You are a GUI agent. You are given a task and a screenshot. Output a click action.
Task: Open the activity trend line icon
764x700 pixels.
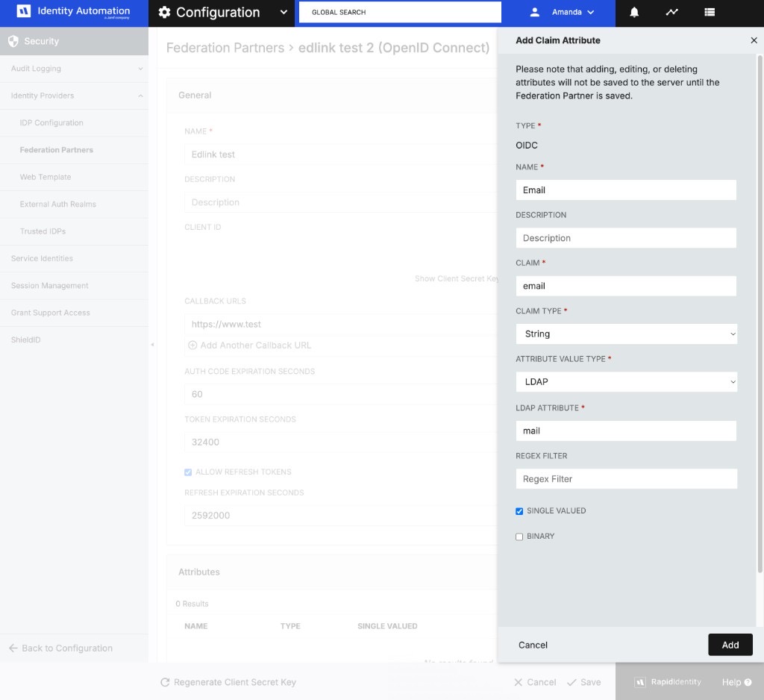pyautogui.click(x=672, y=12)
